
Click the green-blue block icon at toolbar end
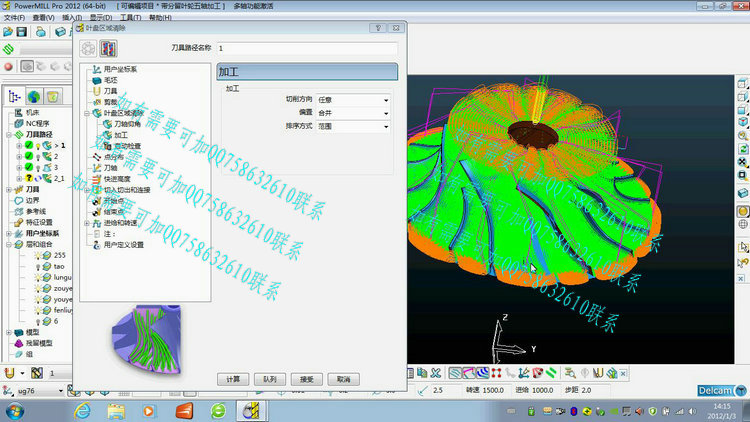click(x=612, y=373)
